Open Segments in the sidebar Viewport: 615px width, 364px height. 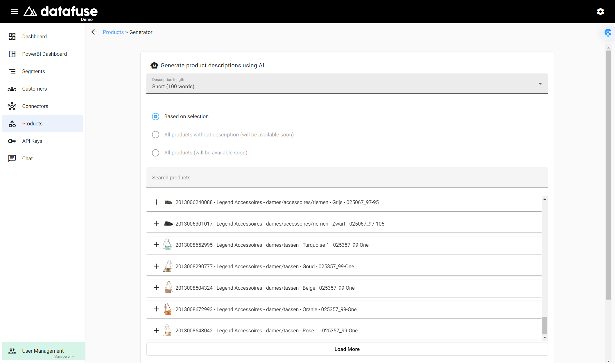coord(42,71)
